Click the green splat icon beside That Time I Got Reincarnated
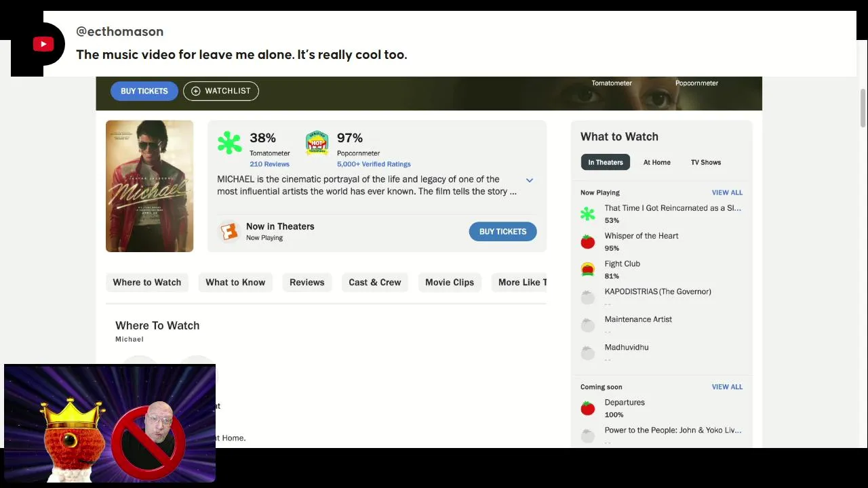 [x=588, y=214]
